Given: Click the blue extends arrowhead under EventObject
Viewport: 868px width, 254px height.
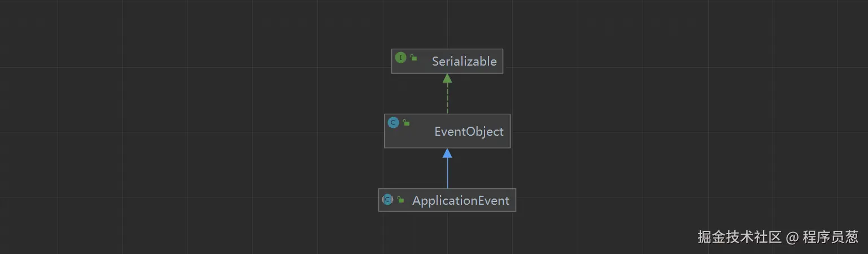Looking at the screenshot, I should (447, 153).
